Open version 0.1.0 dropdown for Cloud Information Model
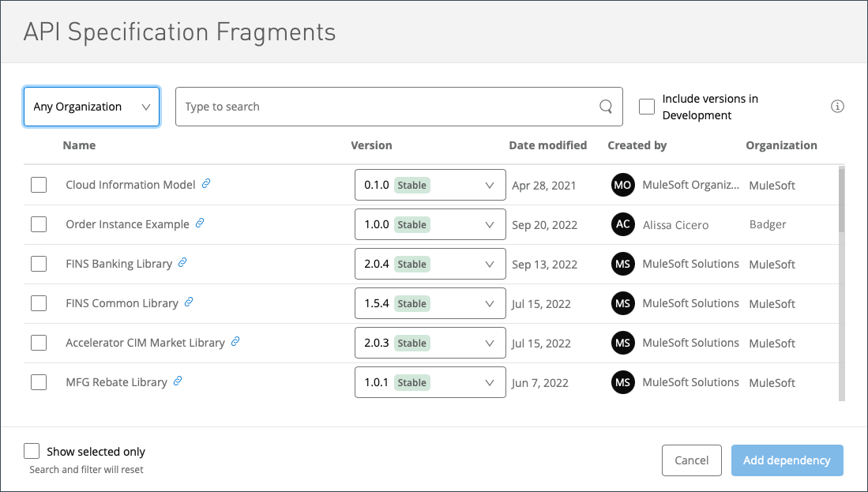This screenshot has width=868, height=492. click(430, 185)
